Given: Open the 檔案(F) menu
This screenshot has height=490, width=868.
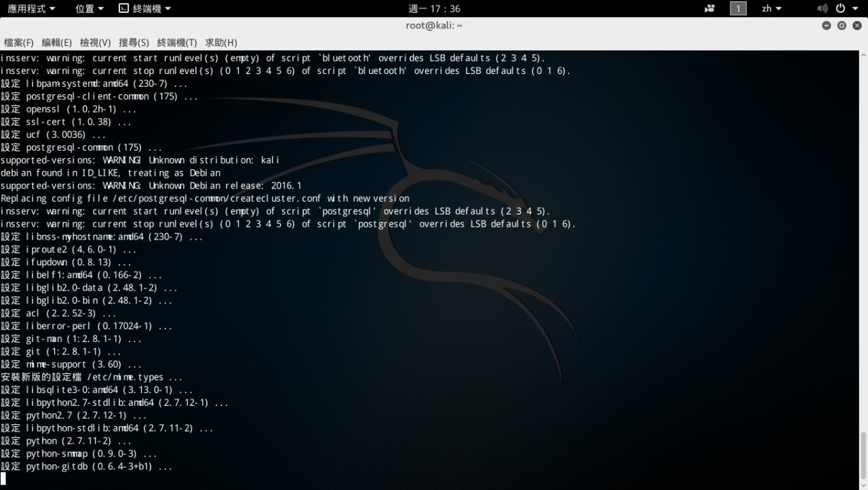Looking at the screenshot, I should coord(18,43).
